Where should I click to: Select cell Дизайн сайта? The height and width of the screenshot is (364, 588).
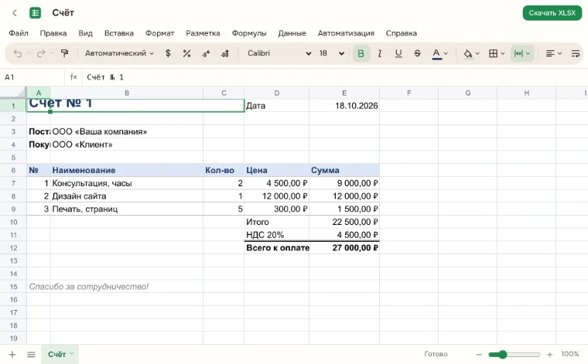coord(127,196)
